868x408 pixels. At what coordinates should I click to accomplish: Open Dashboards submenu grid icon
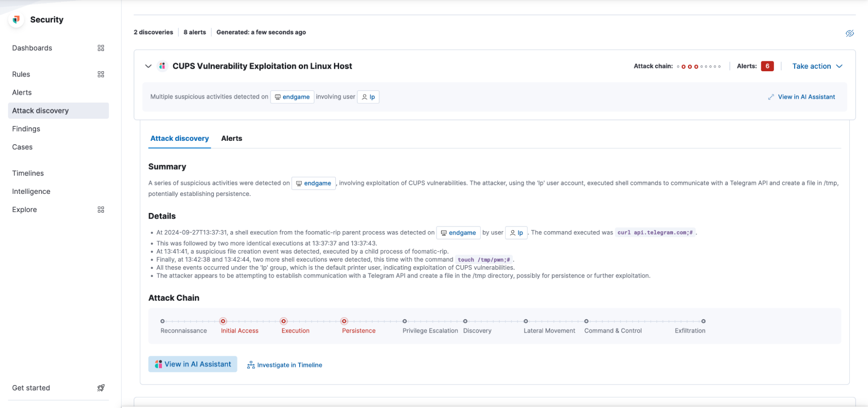[x=101, y=48]
